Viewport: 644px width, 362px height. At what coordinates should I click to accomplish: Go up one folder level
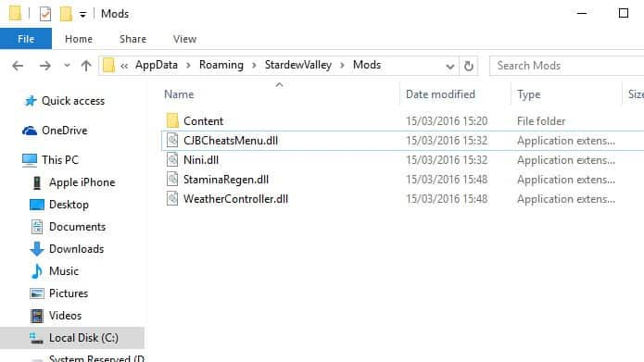pos(86,66)
